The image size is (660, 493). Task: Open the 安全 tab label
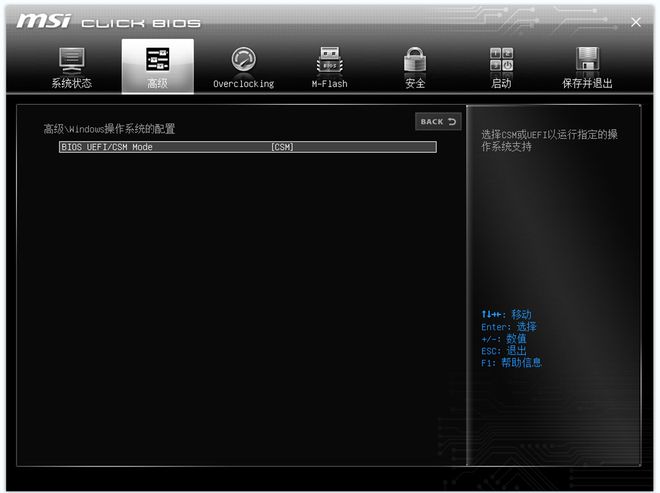point(415,84)
